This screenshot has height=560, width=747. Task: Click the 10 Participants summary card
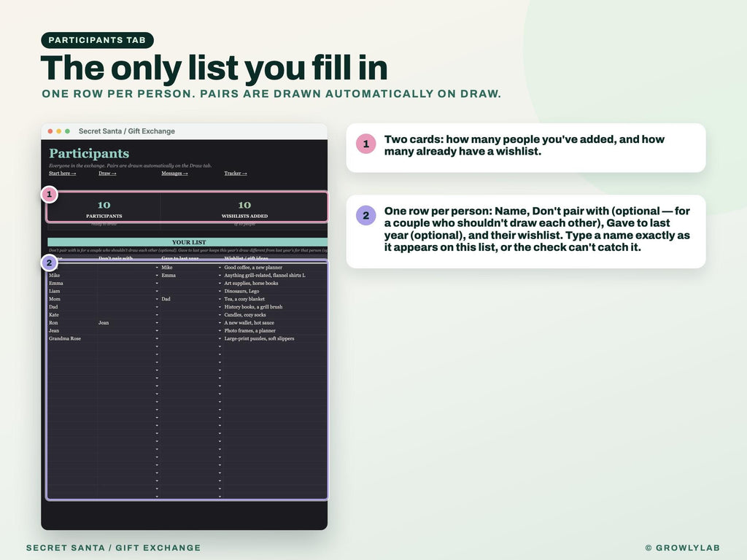[104, 208]
